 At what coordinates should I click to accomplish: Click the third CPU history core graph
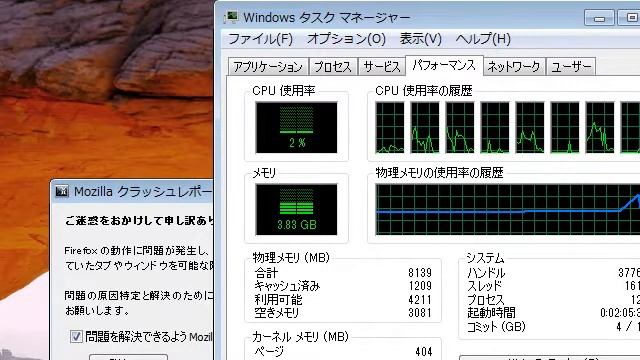click(460, 128)
